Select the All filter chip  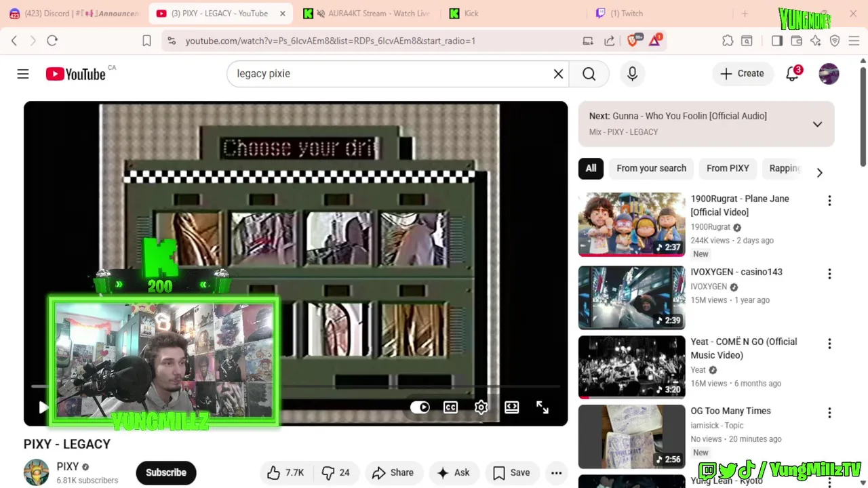click(591, 168)
